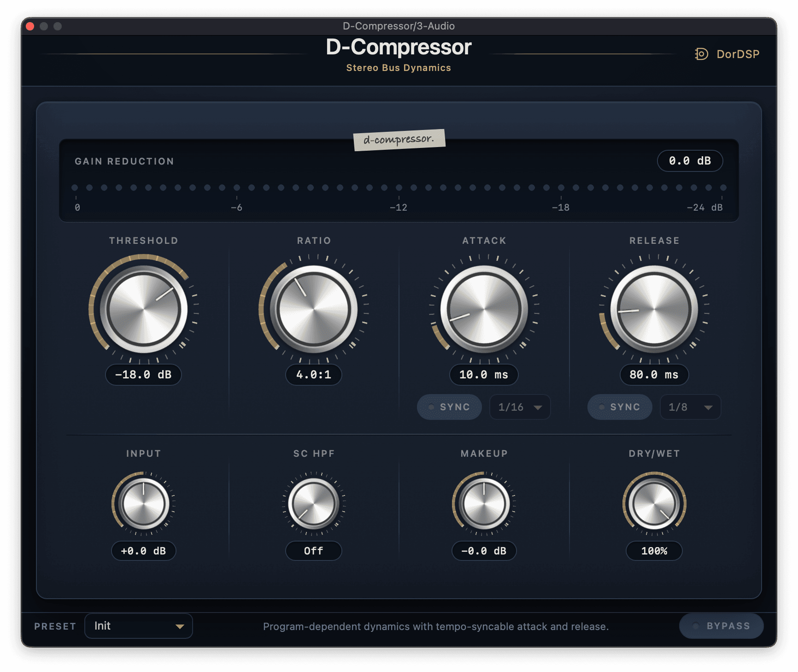Image resolution: width=798 pixels, height=672 pixels.
Task: Click the 100% dry/wet value field
Action: [654, 551]
